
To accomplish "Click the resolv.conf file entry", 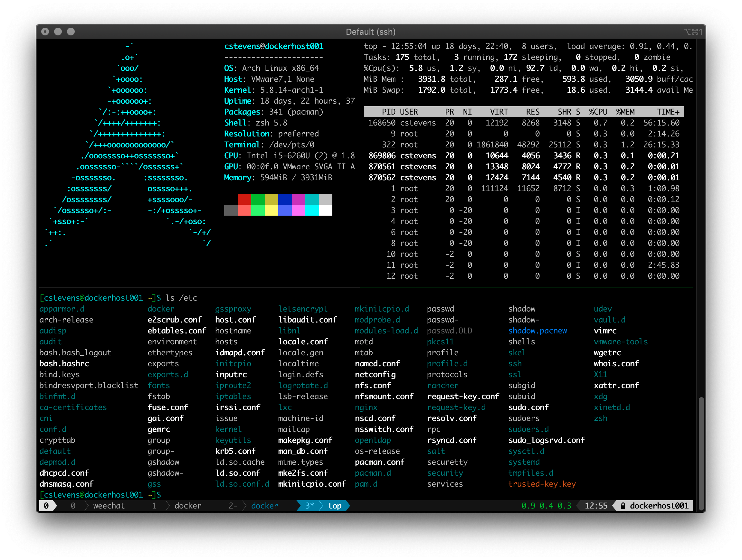I will (452, 418).
